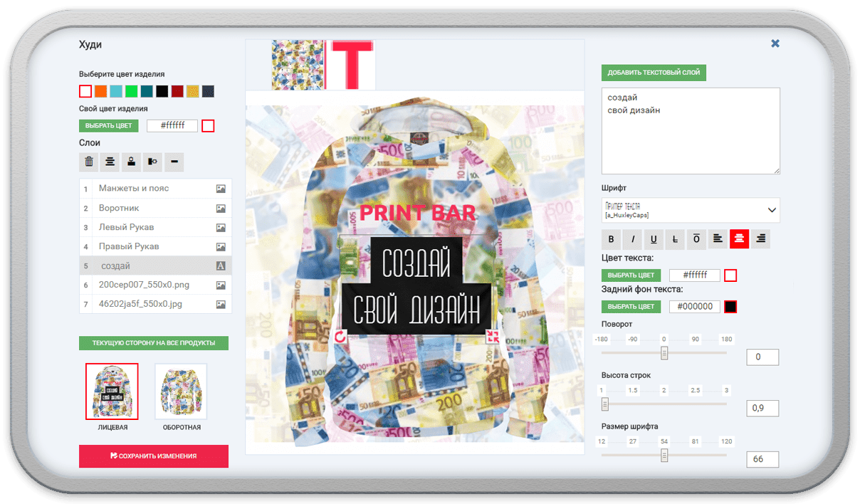This screenshot has height=504, width=860.
Task: Click the font size field showing 66
Action: (762, 459)
